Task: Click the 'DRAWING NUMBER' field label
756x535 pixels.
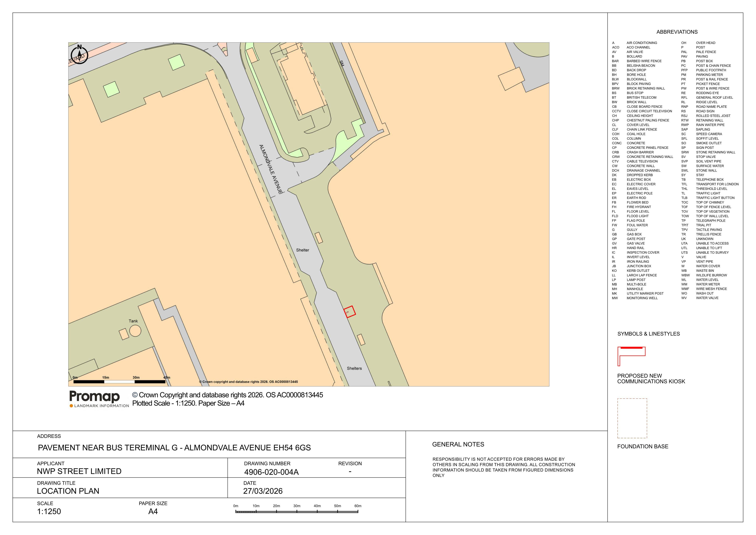Action: pyautogui.click(x=267, y=464)
